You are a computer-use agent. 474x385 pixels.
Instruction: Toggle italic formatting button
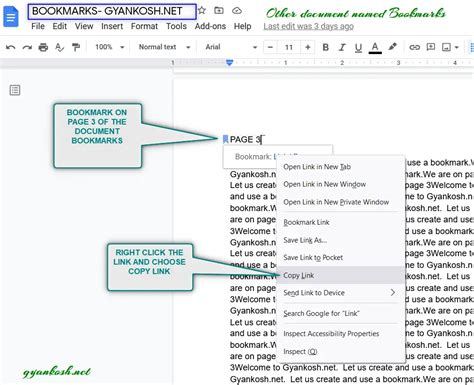[x=342, y=47]
